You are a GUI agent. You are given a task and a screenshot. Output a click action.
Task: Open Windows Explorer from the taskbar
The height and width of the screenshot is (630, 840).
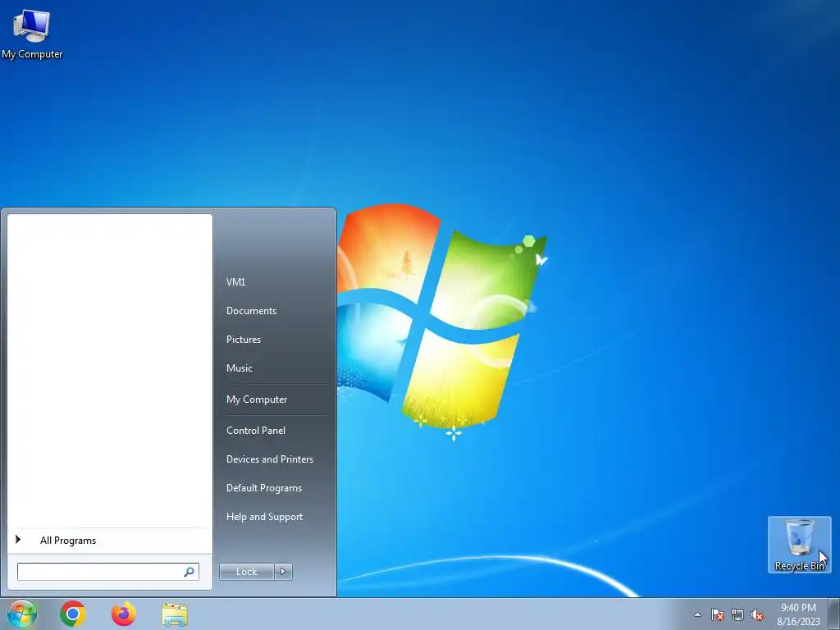tap(175, 614)
